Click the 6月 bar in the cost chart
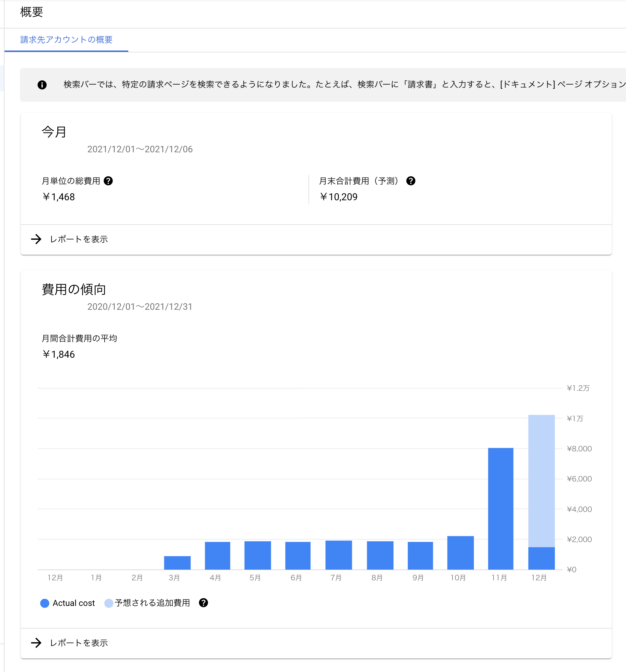Viewport: 626px width, 672px height. [298, 555]
